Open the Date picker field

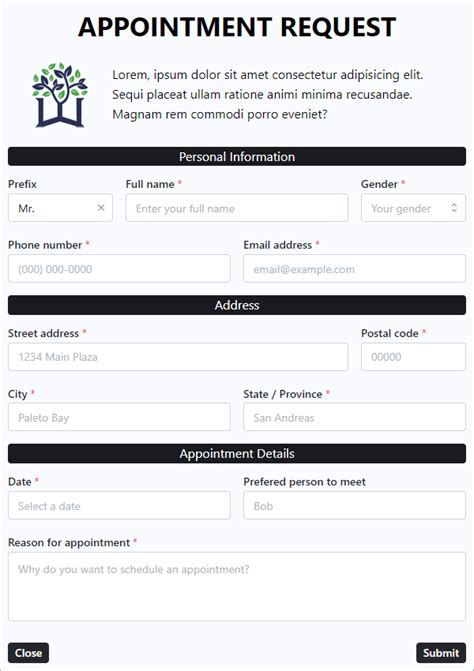pyautogui.click(x=119, y=505)
